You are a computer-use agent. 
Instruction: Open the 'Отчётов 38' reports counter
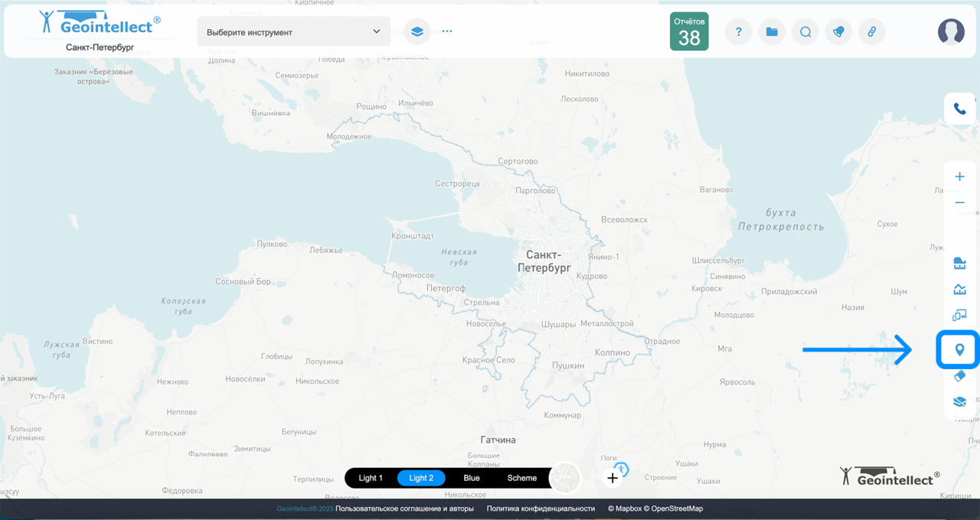(x=689, y=31)
